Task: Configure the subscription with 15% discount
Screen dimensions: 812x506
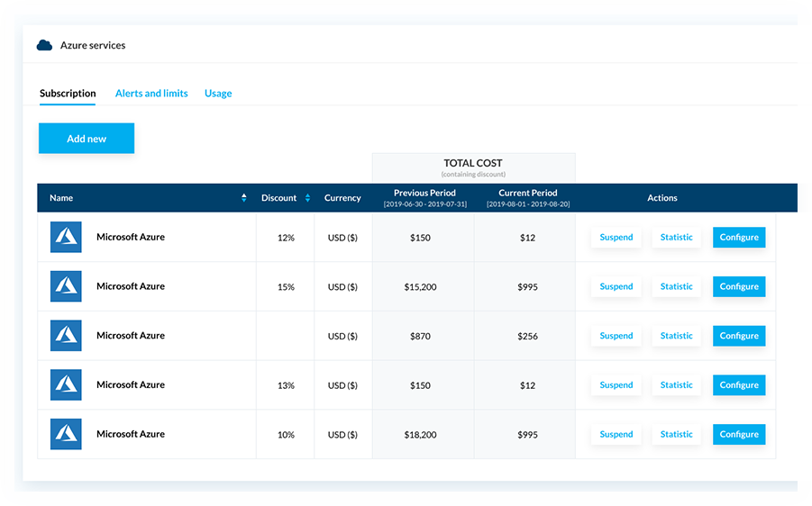Action: (x=739, y=286)
